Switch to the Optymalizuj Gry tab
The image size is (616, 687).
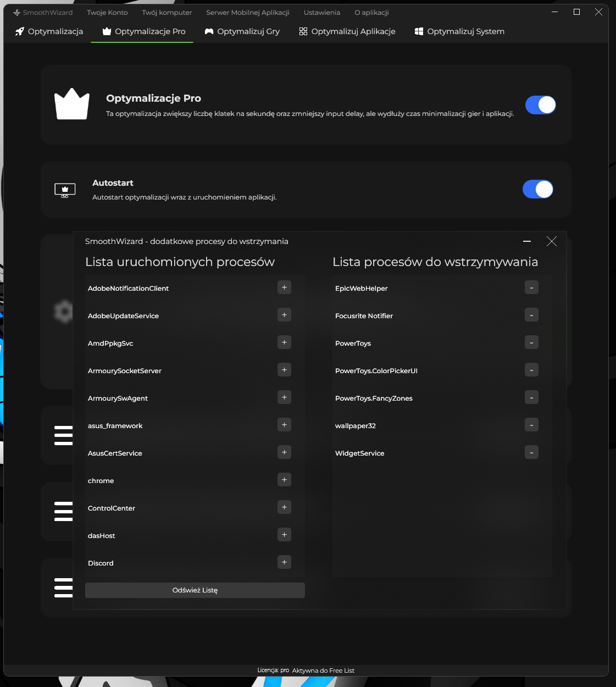coord(242,31)
